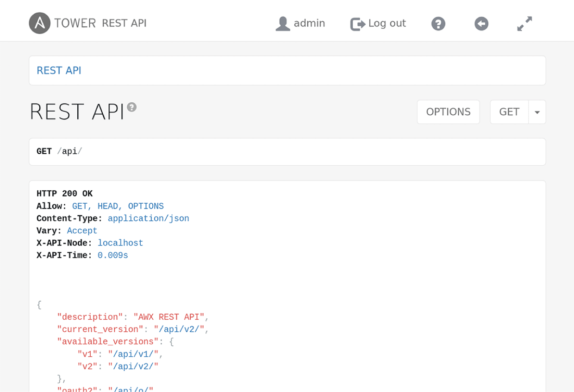Click the X-API-Node "localhost" value

point(120,243)
